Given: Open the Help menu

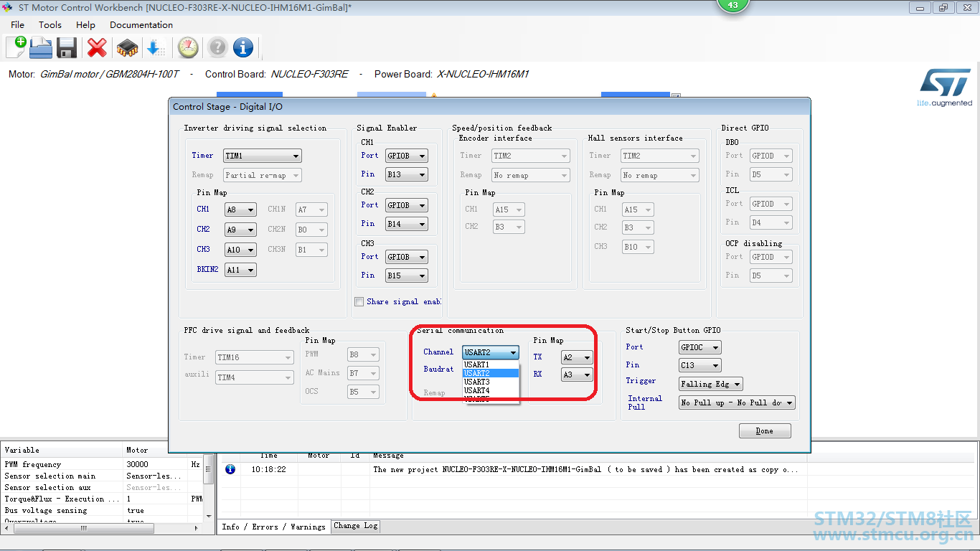Looking at the screenshot, I should pos(85,24).
